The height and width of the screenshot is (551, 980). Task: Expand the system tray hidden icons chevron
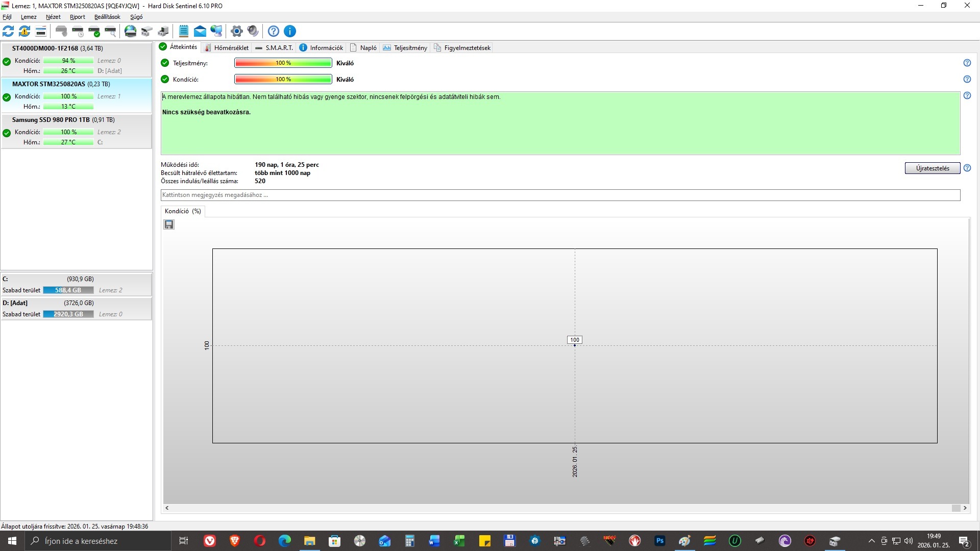pos(871,541)
